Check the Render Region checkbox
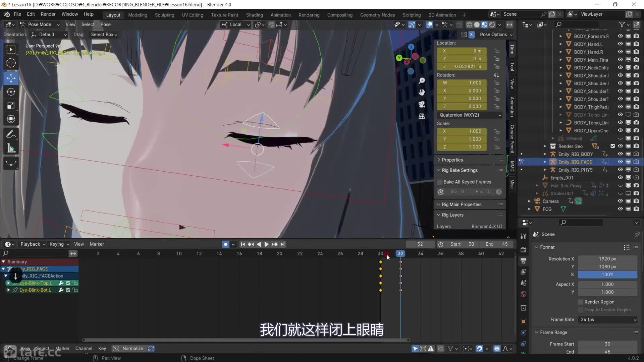 coord(581,302)
